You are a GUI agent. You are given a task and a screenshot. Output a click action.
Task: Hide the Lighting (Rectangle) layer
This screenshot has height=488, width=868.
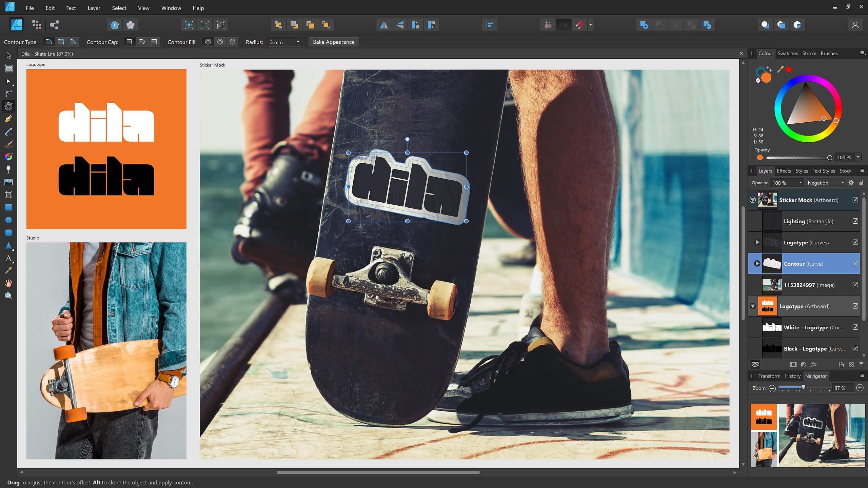pos(855,221)
